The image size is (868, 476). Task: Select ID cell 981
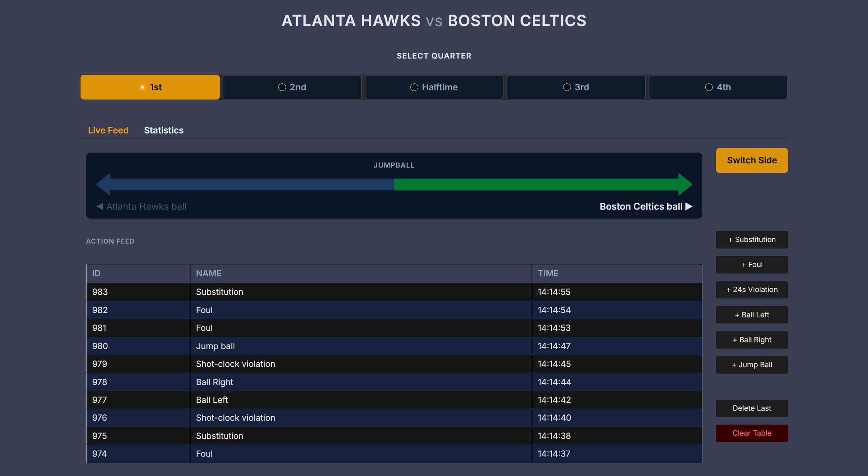coord(138,328)
